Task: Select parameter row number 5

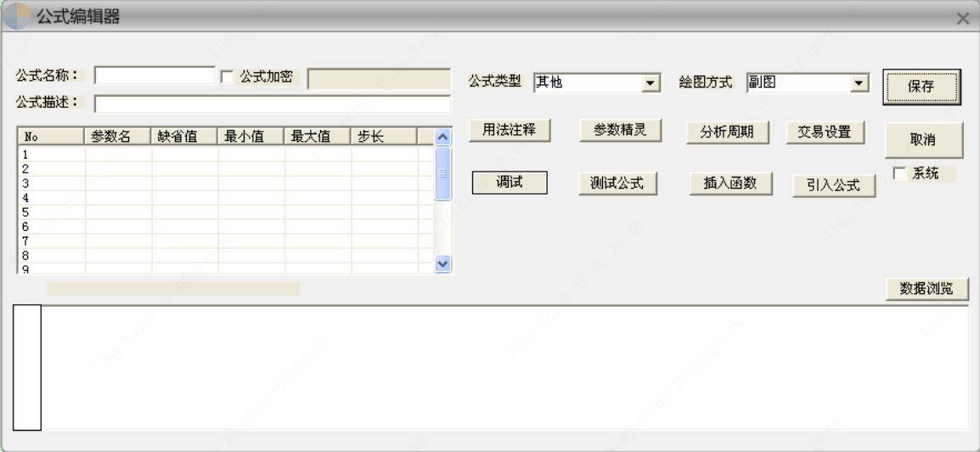Action: tap(226, 212)
